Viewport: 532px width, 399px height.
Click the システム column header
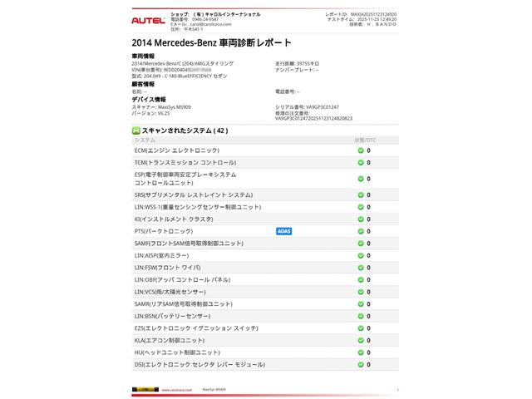145,140
